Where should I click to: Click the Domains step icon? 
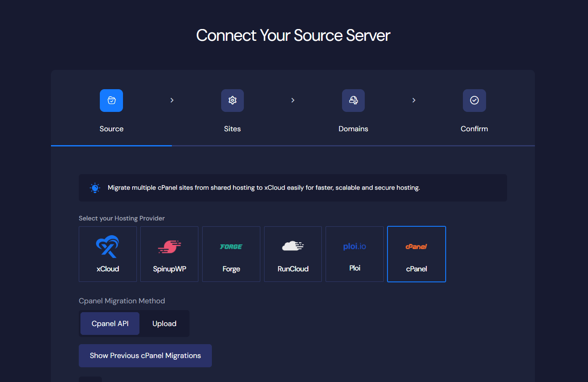pyautogui.click(x=353, y=100)
